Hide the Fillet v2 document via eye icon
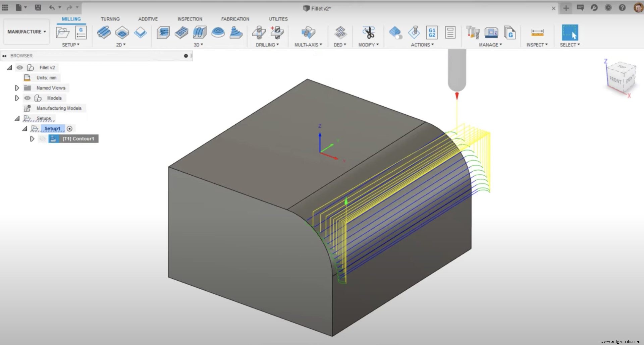The width and height of the screenshot is (644, 345). tap(19, 68)
